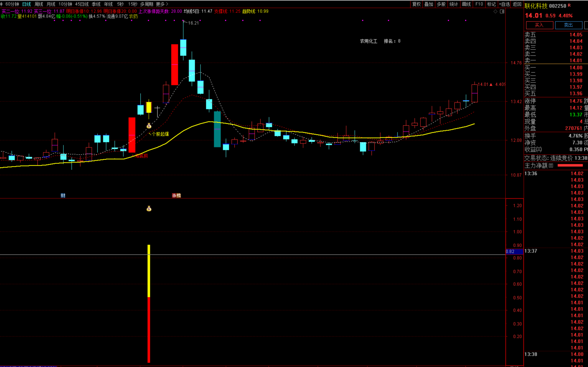Open the 复权 adjustment menu
The width and height of the screenshot is (588, 367).
click(416, 4)
